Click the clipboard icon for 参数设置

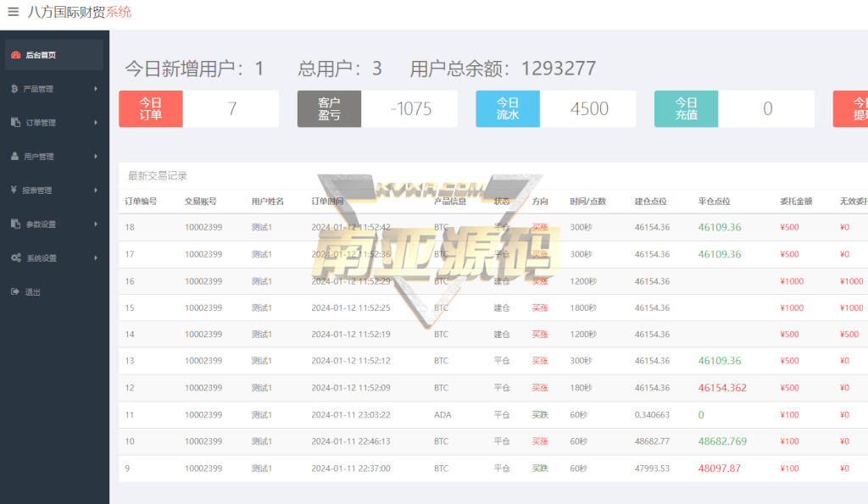pyautogui.click(x=15, y=224)
